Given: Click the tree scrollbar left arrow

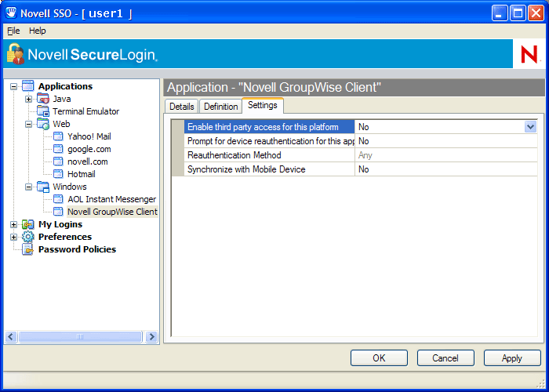Looking at the screenshot, I should point(11,336).
